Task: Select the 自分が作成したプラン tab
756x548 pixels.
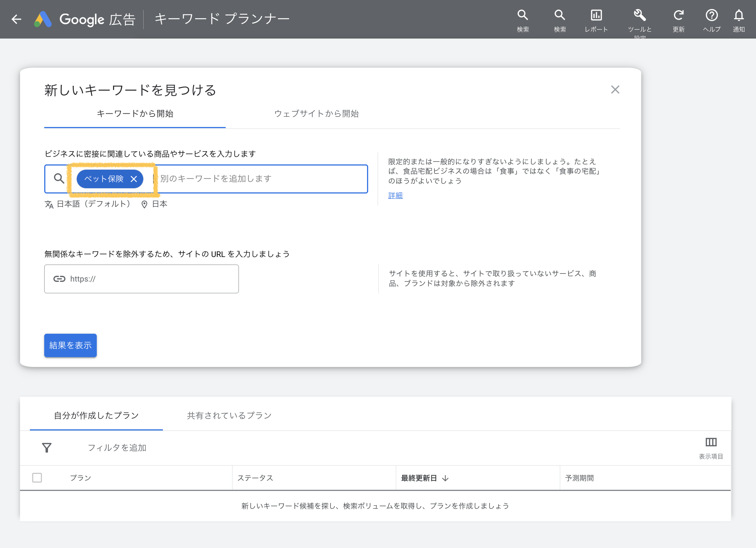Action: (96, 415)
